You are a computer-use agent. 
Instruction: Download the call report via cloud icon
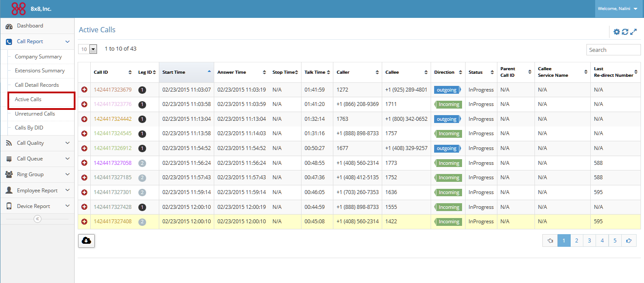(x=86, y=240)
